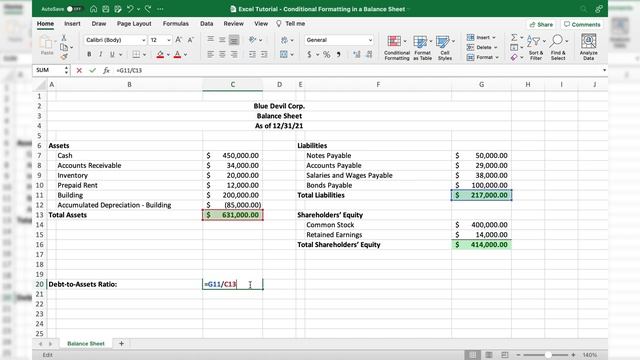Open the Insert ribbon tab

[72, 24]
